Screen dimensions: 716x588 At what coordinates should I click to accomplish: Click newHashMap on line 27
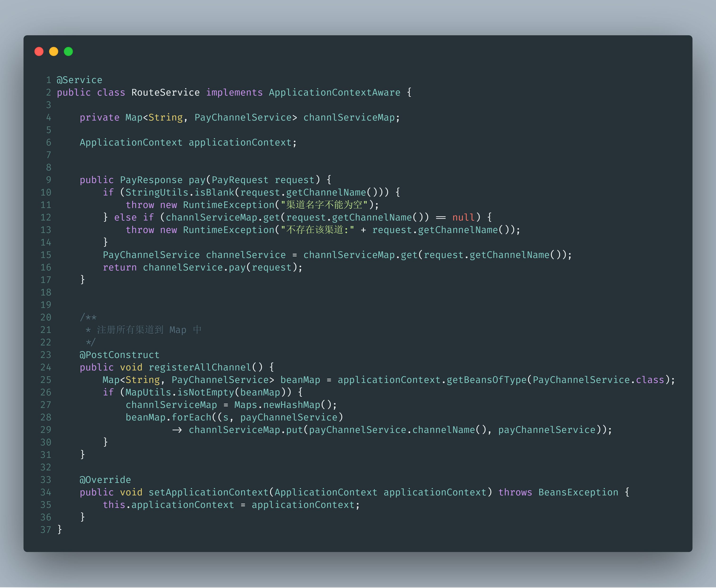pos(291,405)
